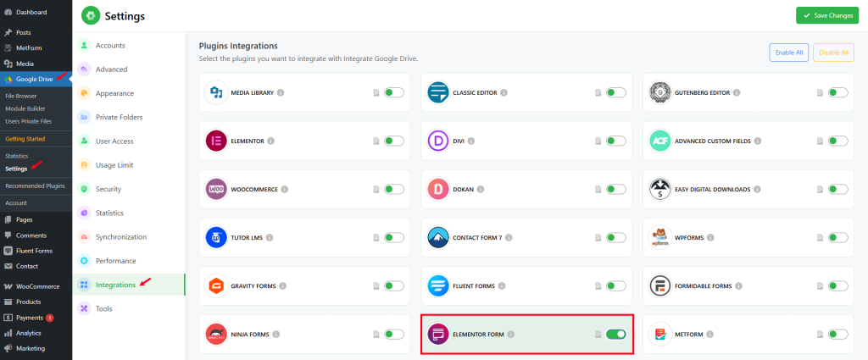Image resolution: width=868 pixels, height=360 pixels.
Task: Click the Dokan plugin icon
Action: pos(438,189)
